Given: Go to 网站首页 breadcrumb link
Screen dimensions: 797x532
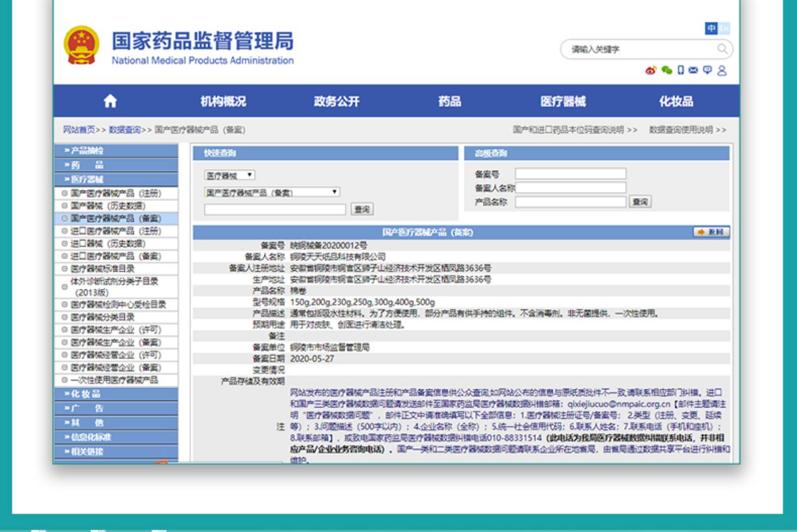Looking at the screenshot, I should tap(79, 130).
